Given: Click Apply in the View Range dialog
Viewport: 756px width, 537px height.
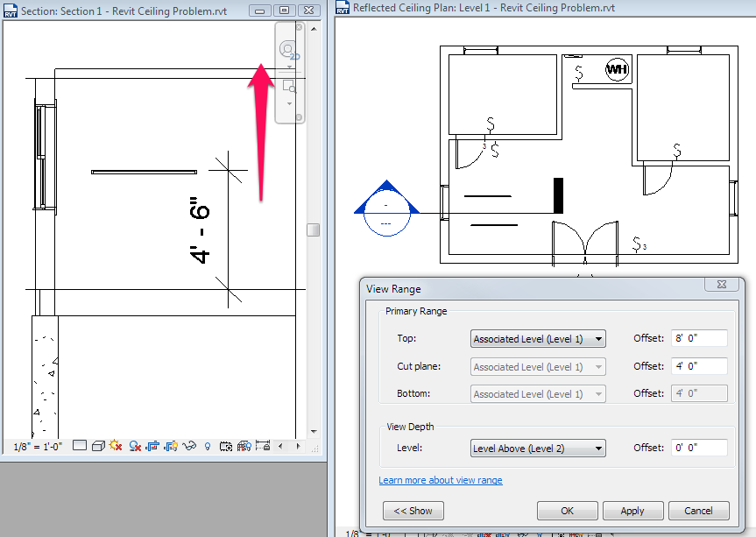Looking at the screenshot, I should point(632,510).
